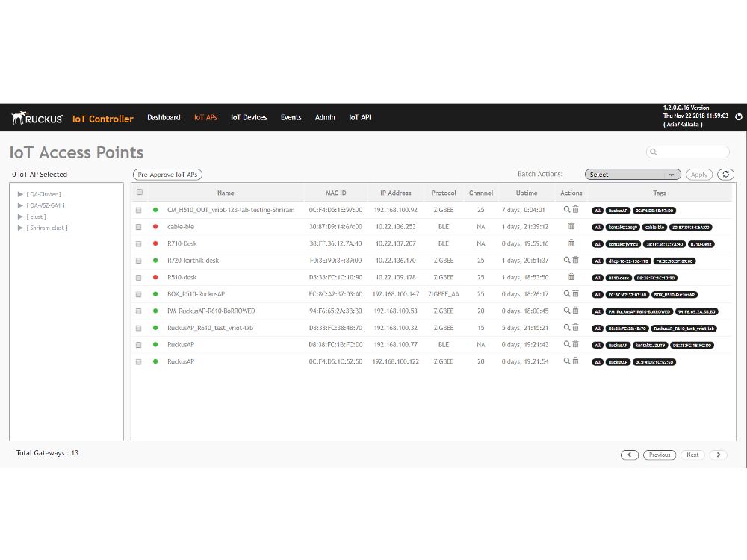Click the cable-ble tag pill
Image resolution: width=747 pixels, height=560 pixels.
point(654,227)
